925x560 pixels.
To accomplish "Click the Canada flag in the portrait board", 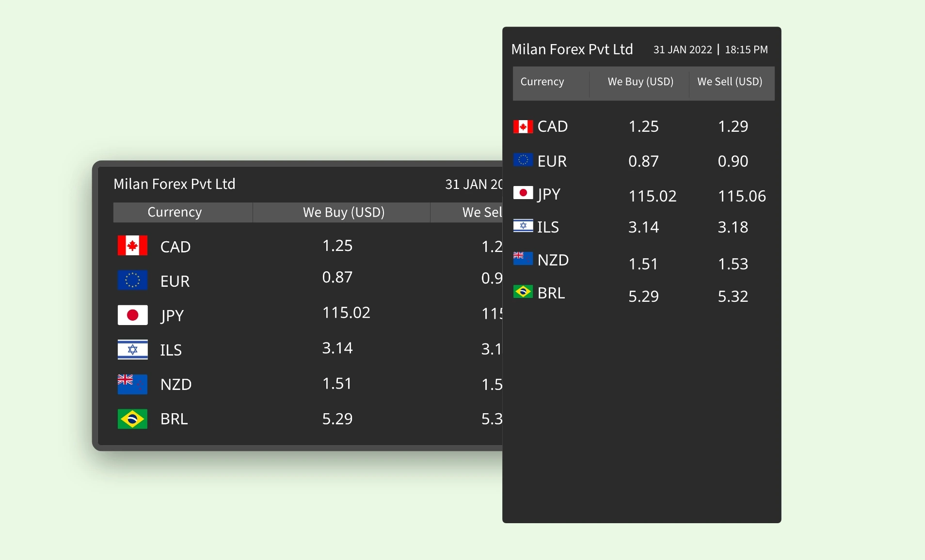I will [x=523, y=126].
